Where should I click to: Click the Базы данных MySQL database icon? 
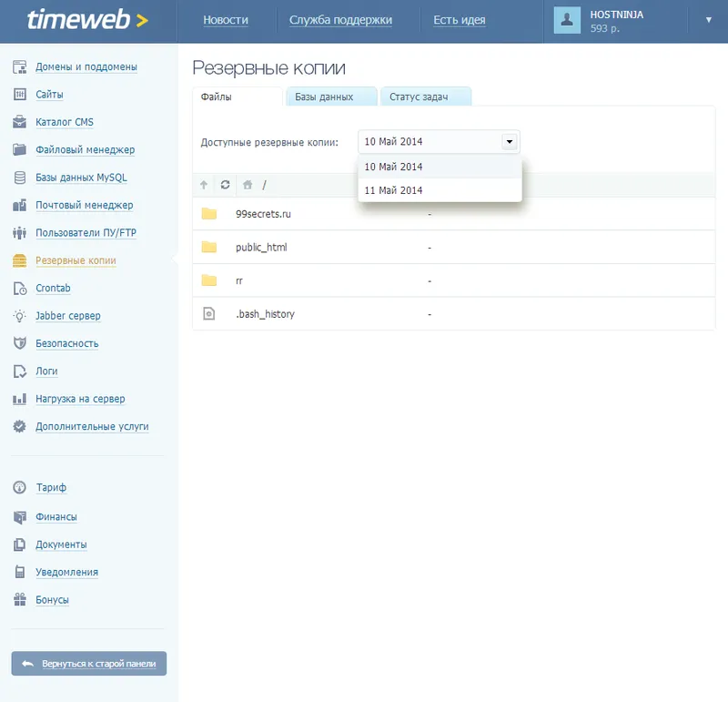19,178
